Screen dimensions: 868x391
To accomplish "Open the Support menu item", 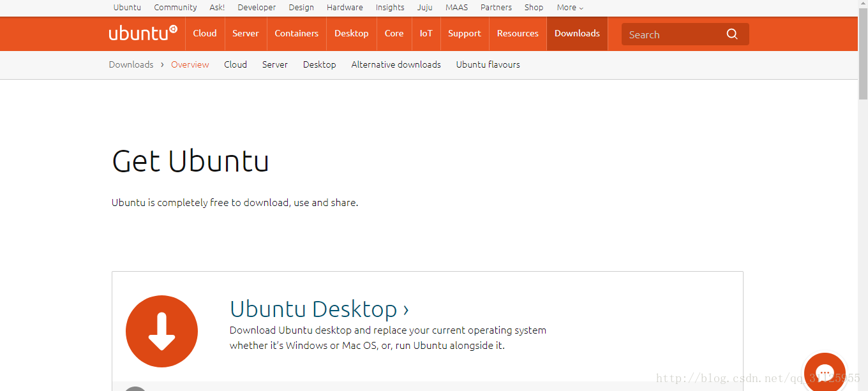I will coord(464,33).
